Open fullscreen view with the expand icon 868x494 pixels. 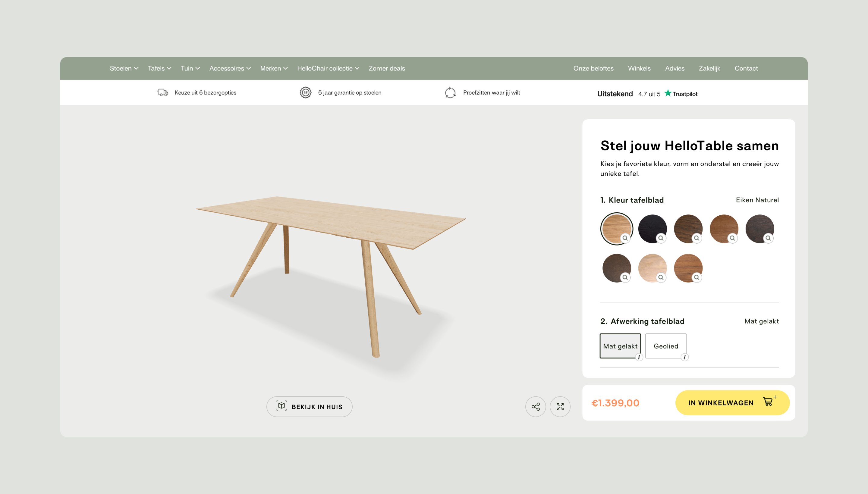pyautogui.click(x=560, y=406)
